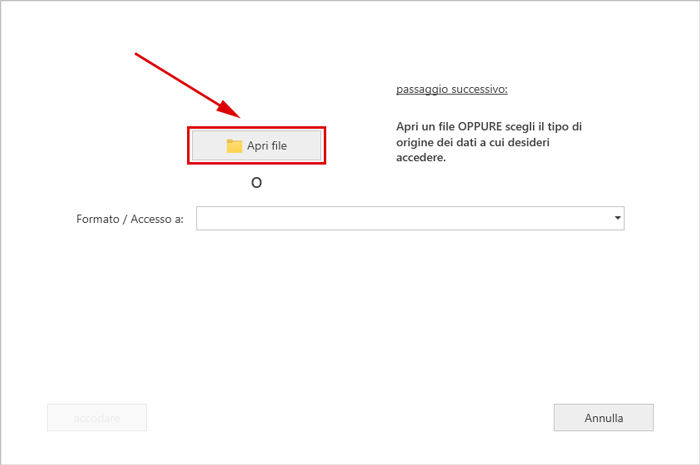Click the yellow folder icon

234,146
